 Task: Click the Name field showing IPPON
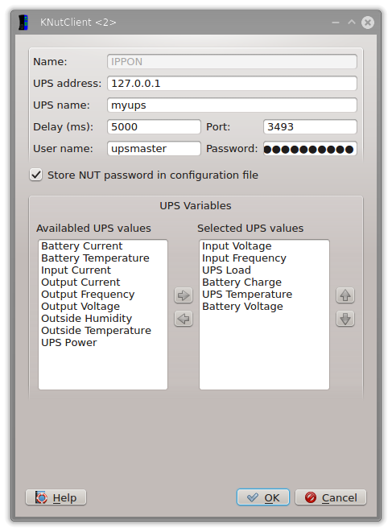[x=232, y=62]
